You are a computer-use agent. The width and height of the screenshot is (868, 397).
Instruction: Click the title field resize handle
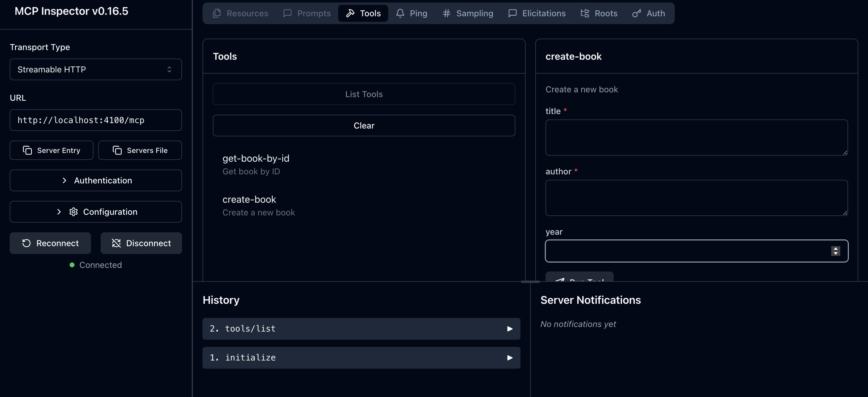pos(845,152)
